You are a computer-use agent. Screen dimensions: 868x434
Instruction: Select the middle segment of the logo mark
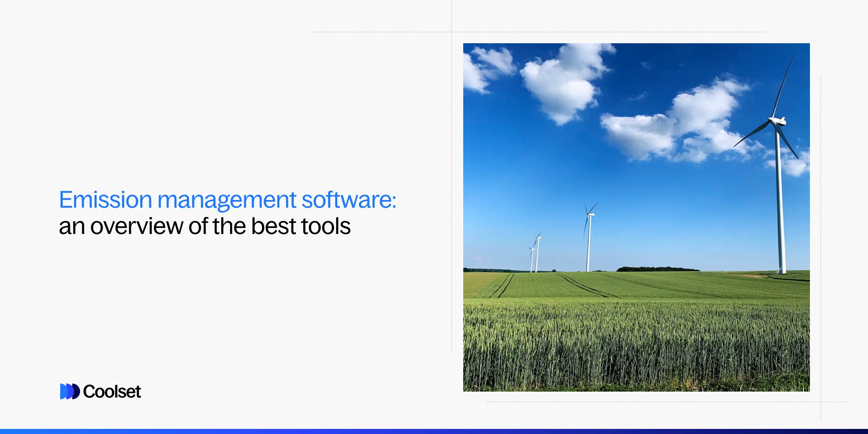click(x=70, y=392)
